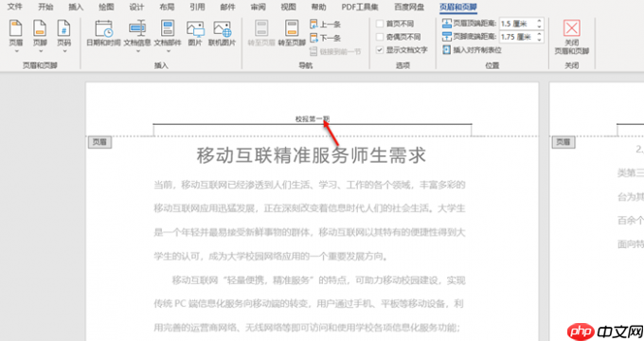This screenshot has width=644, height=341.
Task: Go to 上一条 previous section
Action: (x=325, y=25)
